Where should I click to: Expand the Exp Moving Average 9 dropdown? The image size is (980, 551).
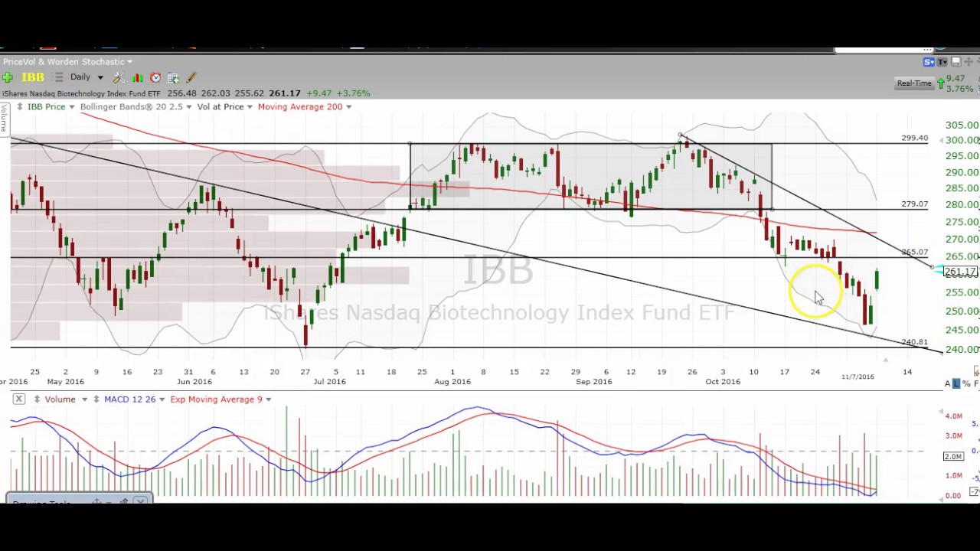268,399
